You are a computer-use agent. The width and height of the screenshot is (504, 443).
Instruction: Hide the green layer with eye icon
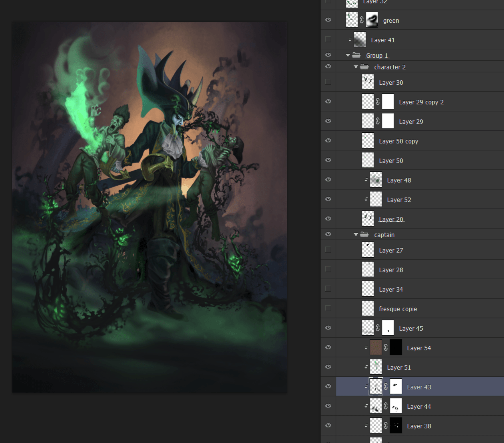[328, 20]
